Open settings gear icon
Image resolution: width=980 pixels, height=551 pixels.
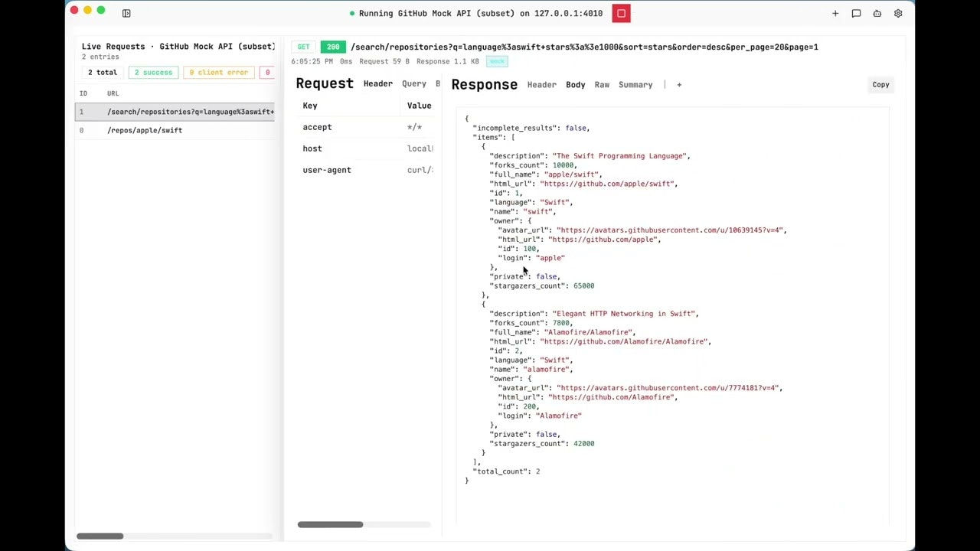(x=898, y=13)
